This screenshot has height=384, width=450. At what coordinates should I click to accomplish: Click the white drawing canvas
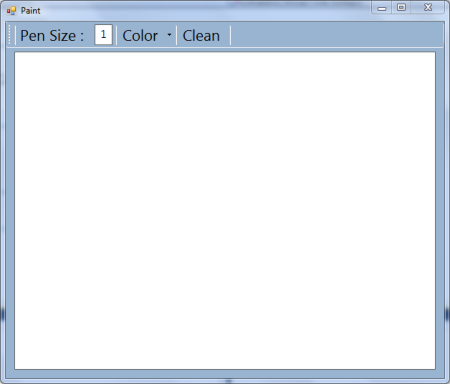pos(225,211)
